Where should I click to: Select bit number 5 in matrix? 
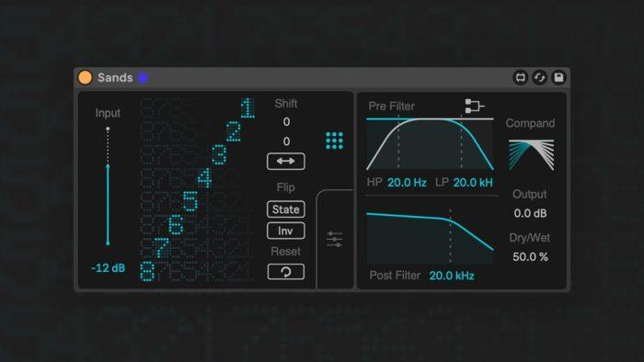[x=190, y=202]
